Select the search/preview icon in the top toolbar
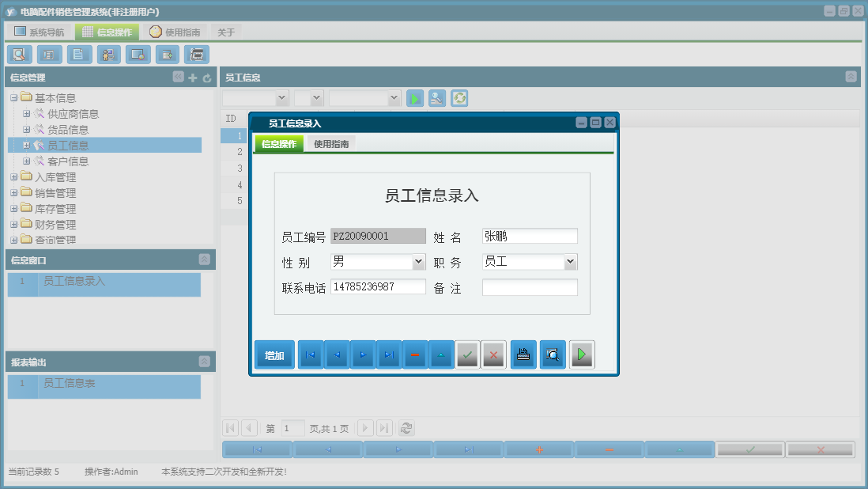Image resolution: width=868 pixels, height=489 pixels. point(19,55)
